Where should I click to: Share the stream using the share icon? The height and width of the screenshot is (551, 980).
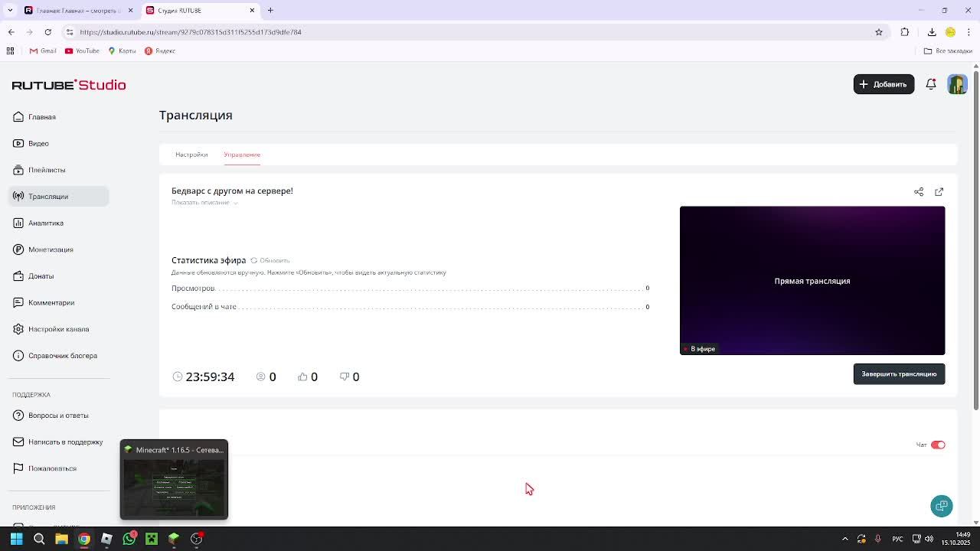point(919,191)
